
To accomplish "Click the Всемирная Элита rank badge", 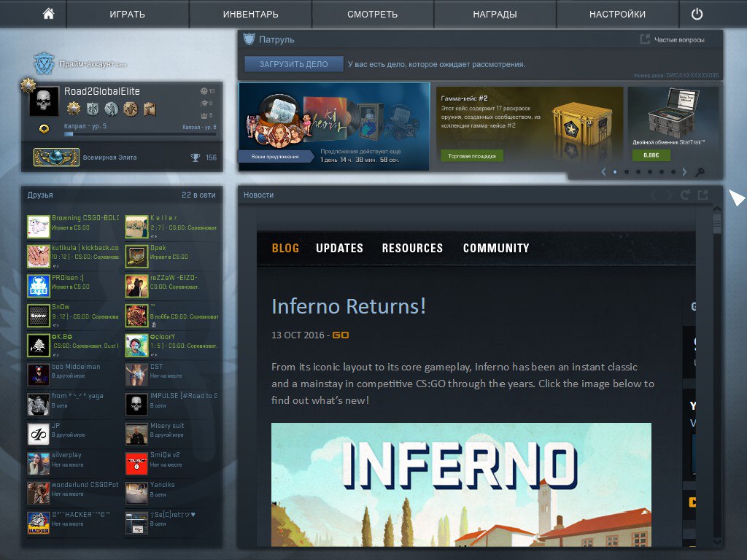I will pyautogui.click(x=56, y=157).
